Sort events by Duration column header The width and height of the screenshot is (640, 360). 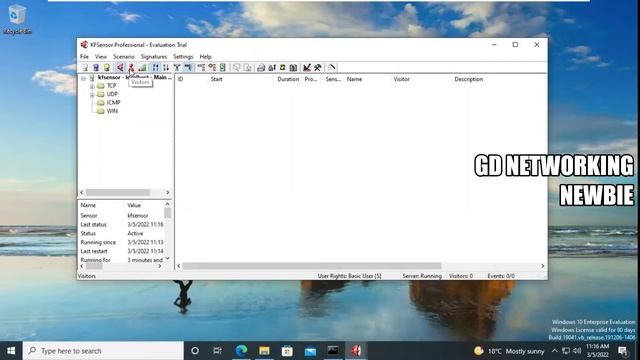[288, 79]
